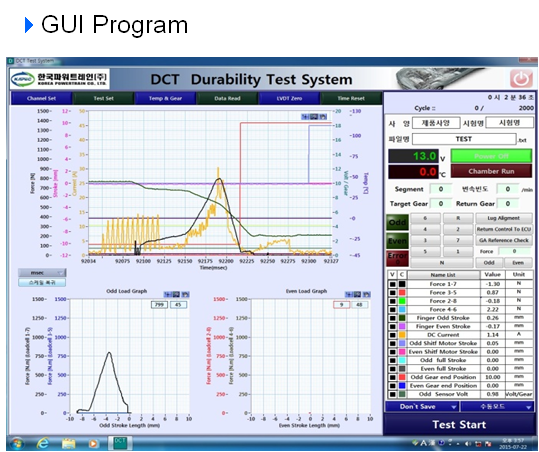Open Windows Start menu orb
This screenshot has height=452, width=539.
coord(17,443)
